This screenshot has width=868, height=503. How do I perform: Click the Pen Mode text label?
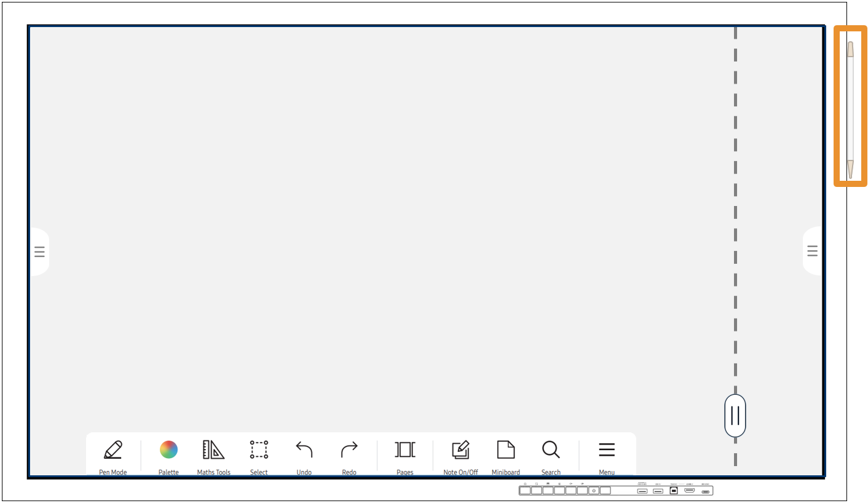click(113, 472)
